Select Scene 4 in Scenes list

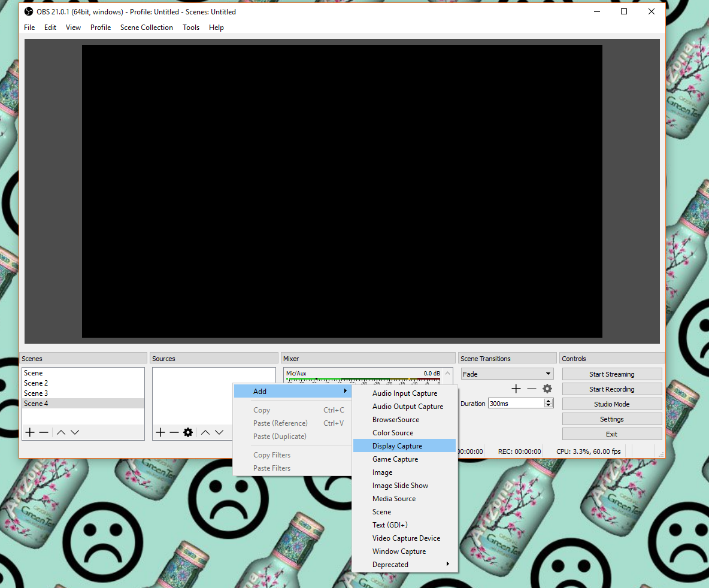83,404
